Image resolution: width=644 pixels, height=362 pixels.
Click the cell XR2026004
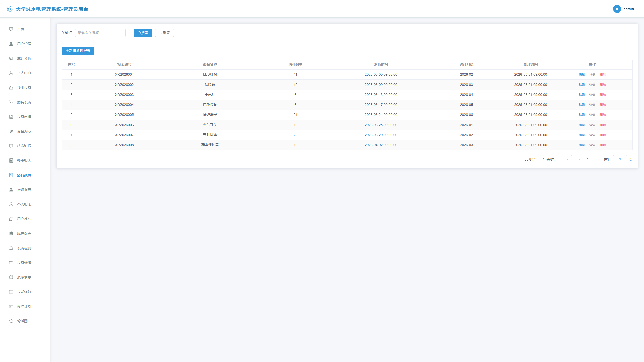point(124,105)
